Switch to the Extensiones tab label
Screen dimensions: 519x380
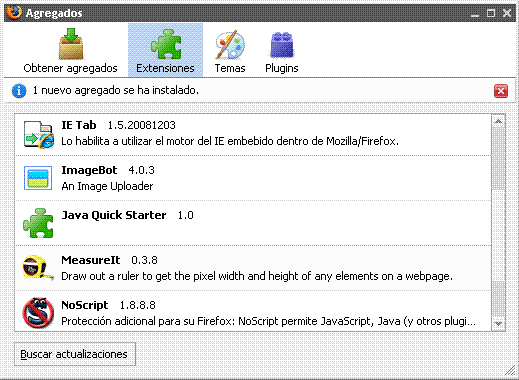(x=165, y=68)
